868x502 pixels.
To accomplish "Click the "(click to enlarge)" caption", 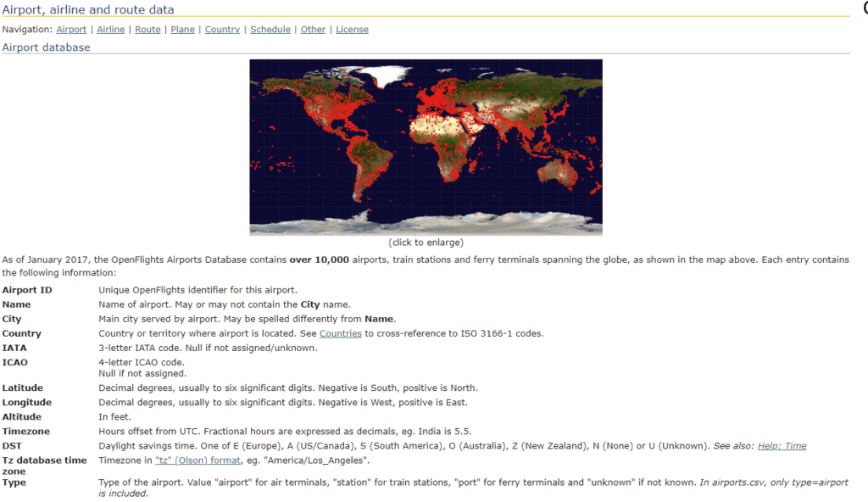I will [x=425, y=242].
